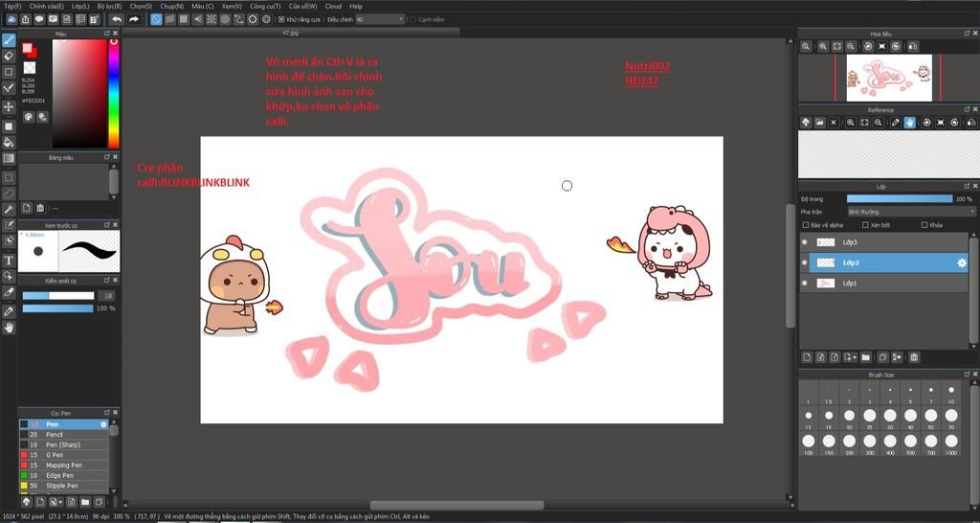Image resolution: width=980 pixels, height=523 pixels.
Task: Zoom in the Navigator panel
Action: 824,46
